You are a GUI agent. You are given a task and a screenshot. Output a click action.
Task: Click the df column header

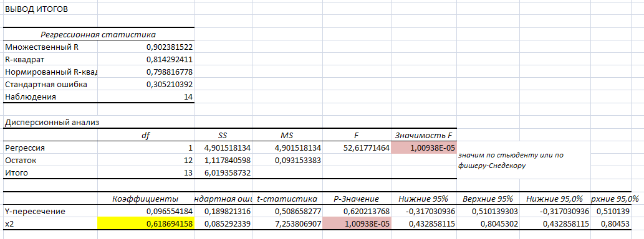click(145, 135)
